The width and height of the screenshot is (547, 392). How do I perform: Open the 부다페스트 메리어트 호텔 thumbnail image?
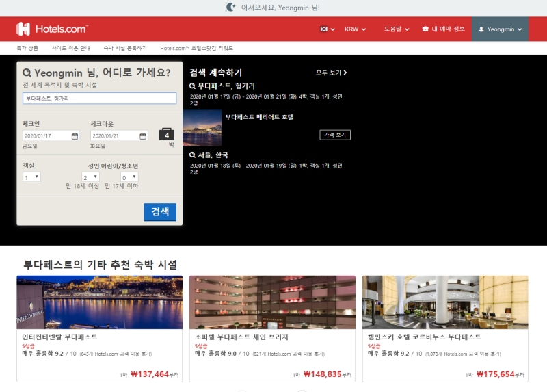tap(202, 128)
